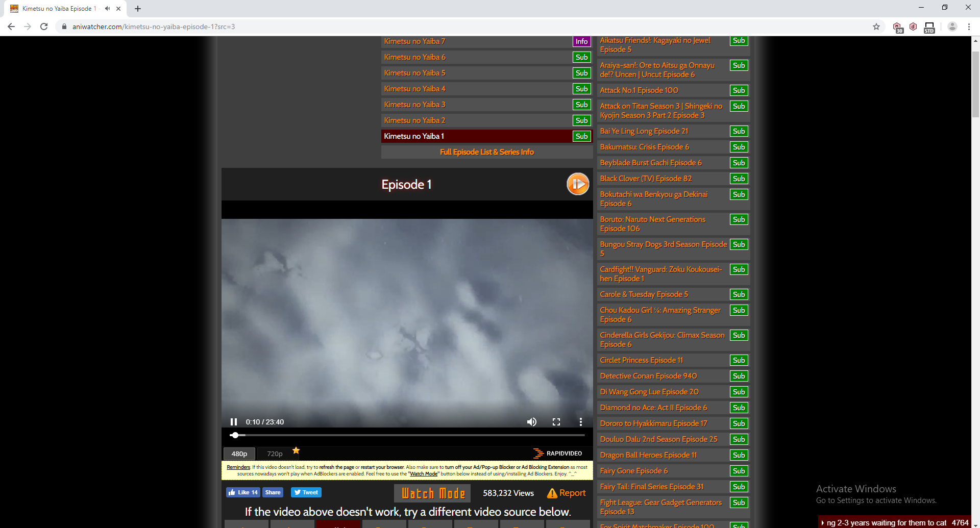Click Watch Mode link in yellow notice
Viewport: 980px width, 528px height.
coord(424,474)
